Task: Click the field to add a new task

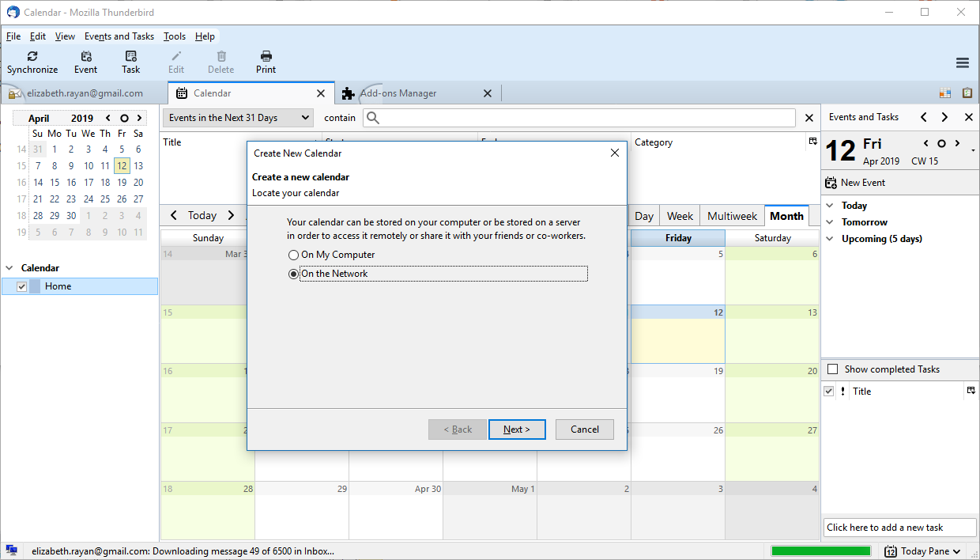Action: [x=899, y=527]
